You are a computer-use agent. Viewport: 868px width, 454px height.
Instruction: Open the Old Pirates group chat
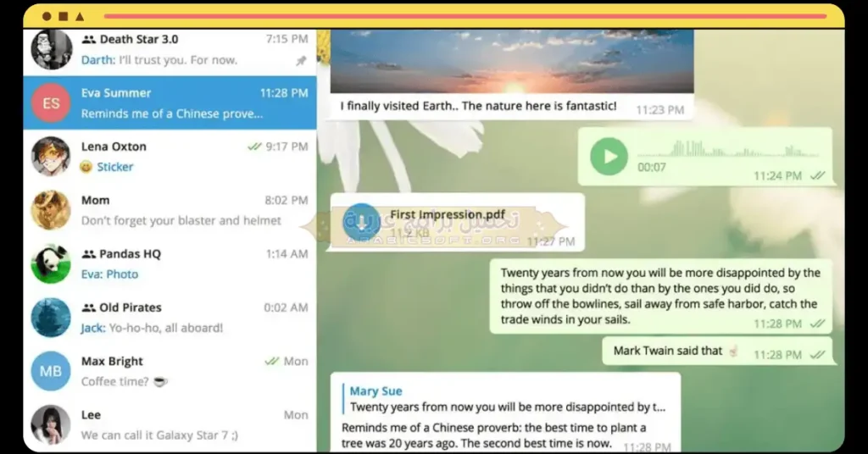coord(170,318)
